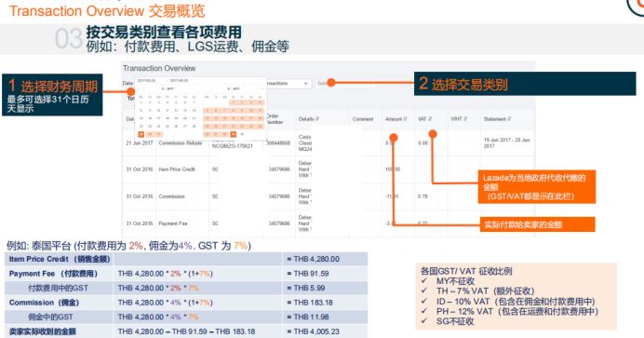Click statement period 19 Jun 2017 - 25 Jun 2017

pos(507,142)
